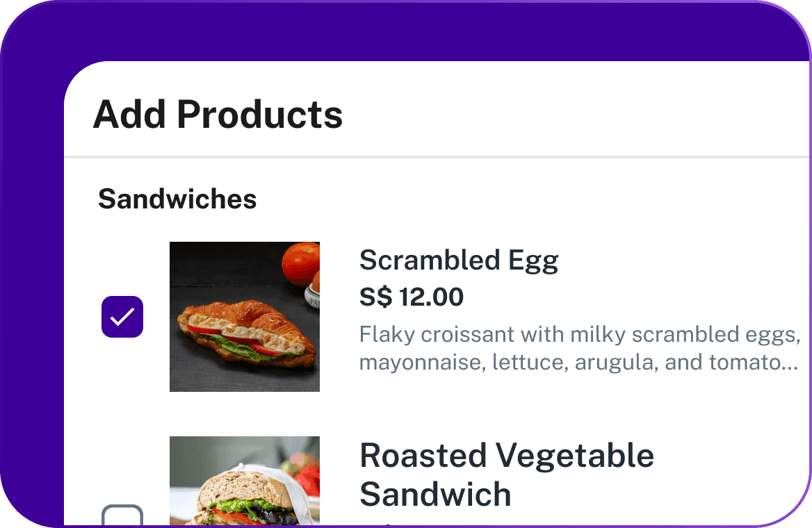The height and width of the screenshot is (528, 812).
Task: Click the purple backdrop left of the panel
Action: [31, 278]
